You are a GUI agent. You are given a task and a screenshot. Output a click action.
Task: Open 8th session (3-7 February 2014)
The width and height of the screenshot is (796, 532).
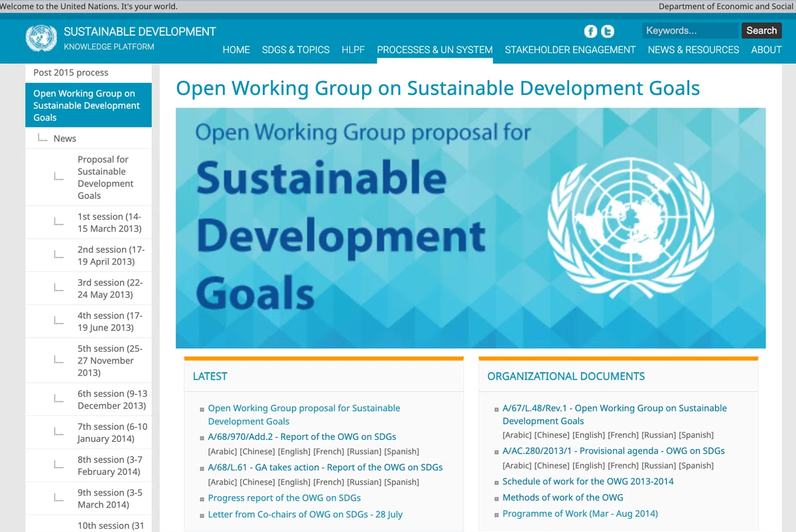tap(110, 466)
